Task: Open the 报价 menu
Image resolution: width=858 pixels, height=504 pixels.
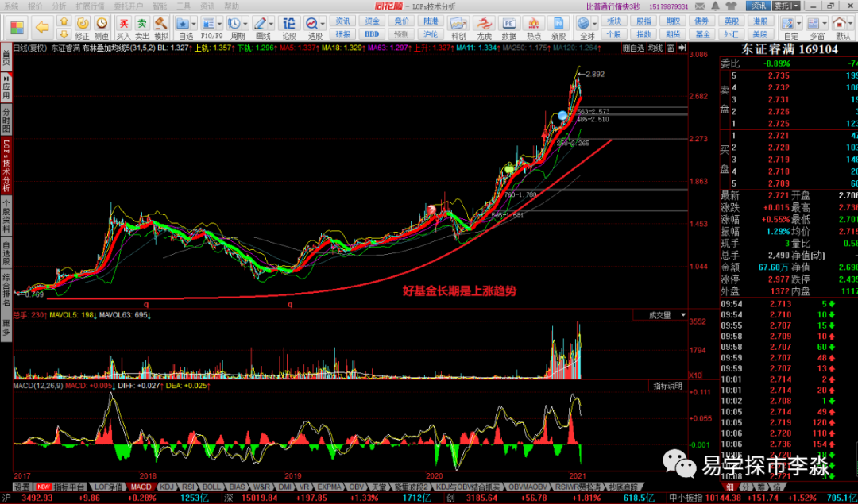Action: (x=34, y=6)
